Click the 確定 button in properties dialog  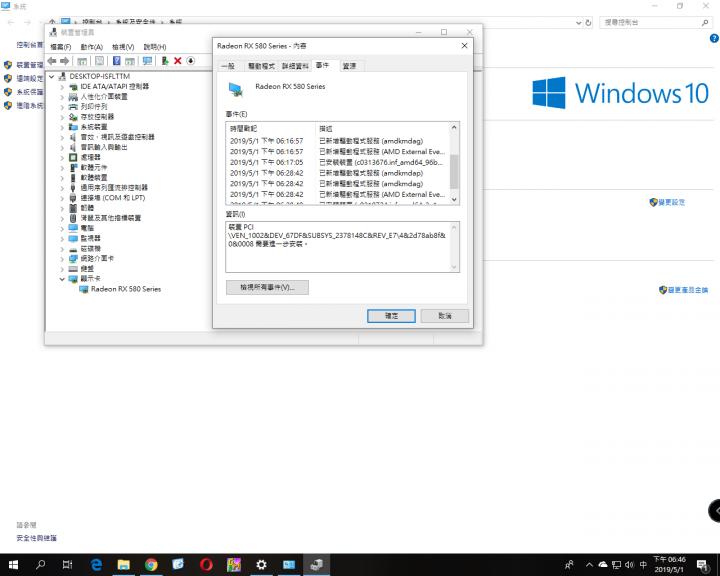coord(391,316)
